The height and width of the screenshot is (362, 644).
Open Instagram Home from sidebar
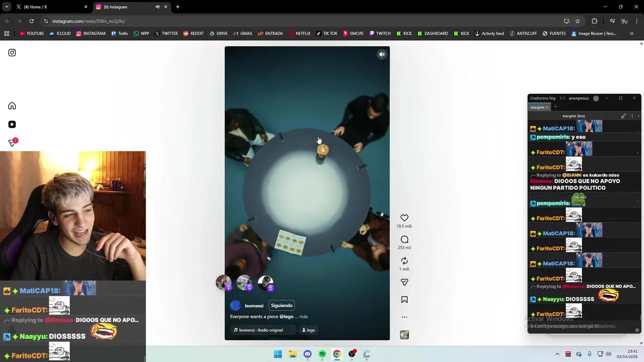tap(12, 106)
